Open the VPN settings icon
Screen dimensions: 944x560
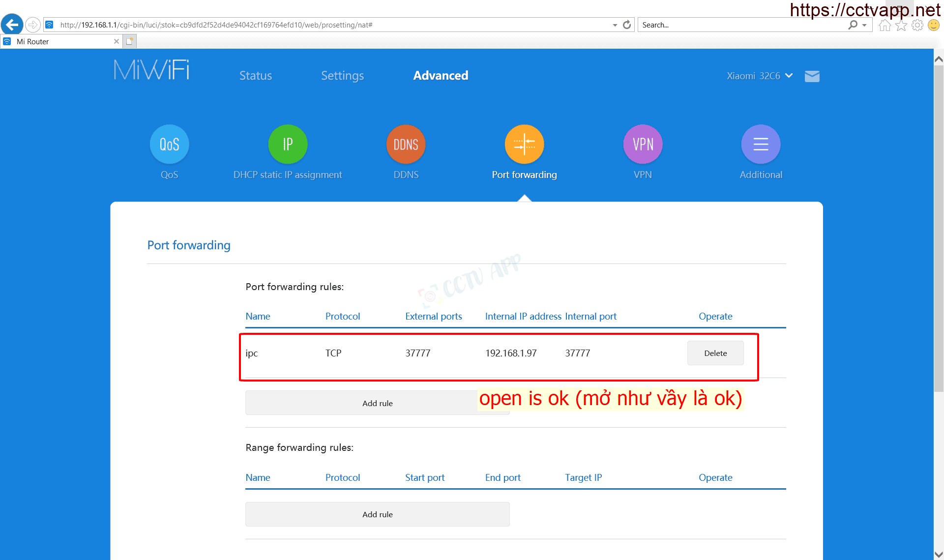point(643,144)
